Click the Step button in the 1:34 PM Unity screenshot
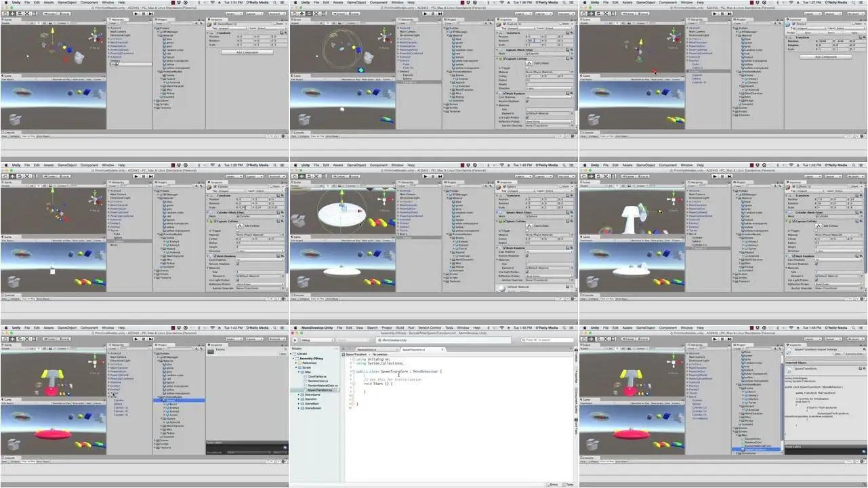868x488 pixels. pos(150,14)
